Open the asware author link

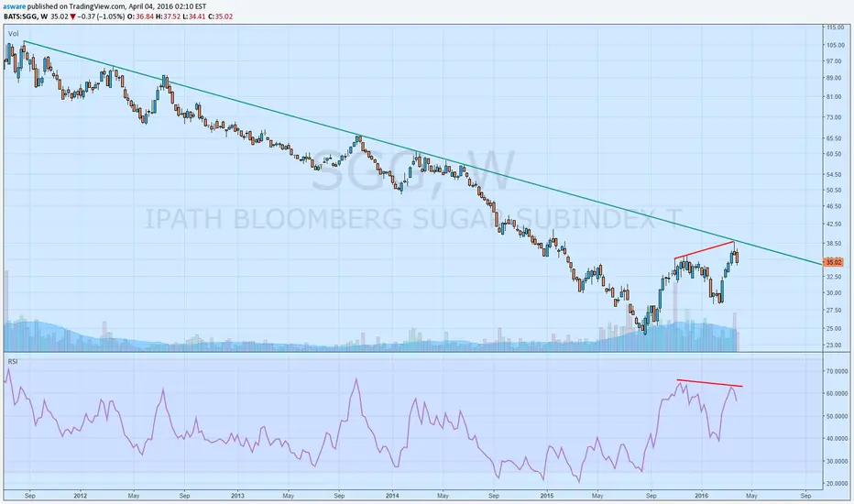15,7
